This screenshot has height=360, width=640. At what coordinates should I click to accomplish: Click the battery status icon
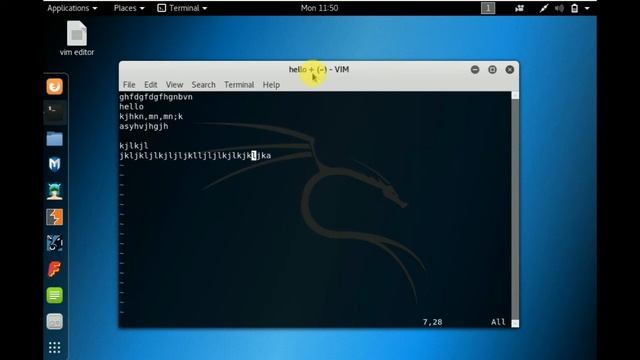(x=574, y=8)
